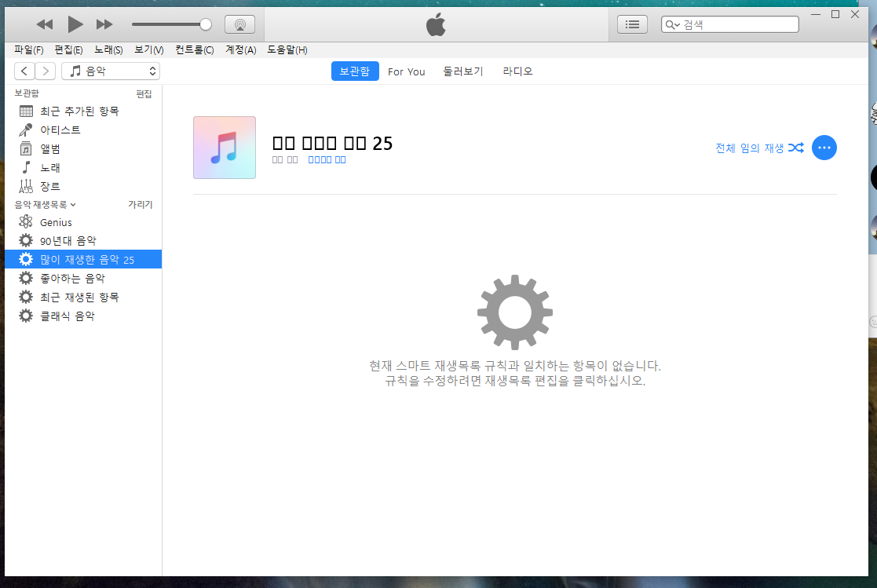Click the 검색 search field
The height and width of the screenshot is (588, 877).
point(738,24)
